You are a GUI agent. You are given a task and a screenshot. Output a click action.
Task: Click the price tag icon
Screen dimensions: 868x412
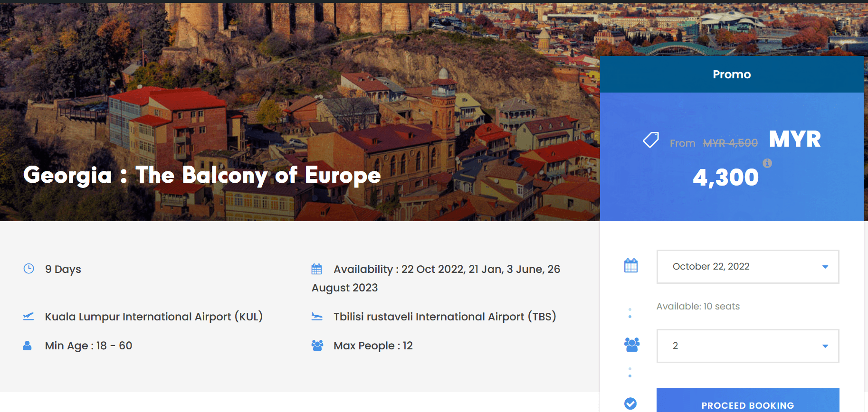650,140
